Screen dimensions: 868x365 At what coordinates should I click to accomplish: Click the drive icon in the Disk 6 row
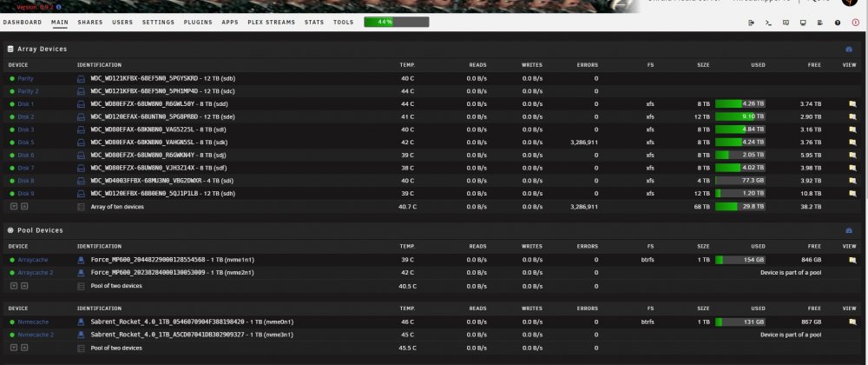pos(81,156)
